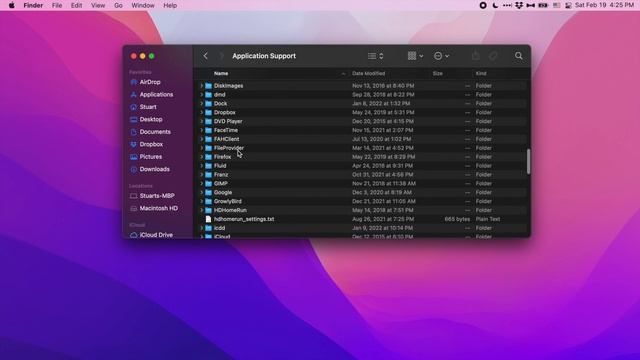Image resolution: width=640 pixels, height=360 pixels.
Task: Click the battery status icon
Action: pyautogui.click(x=543, y=5)
